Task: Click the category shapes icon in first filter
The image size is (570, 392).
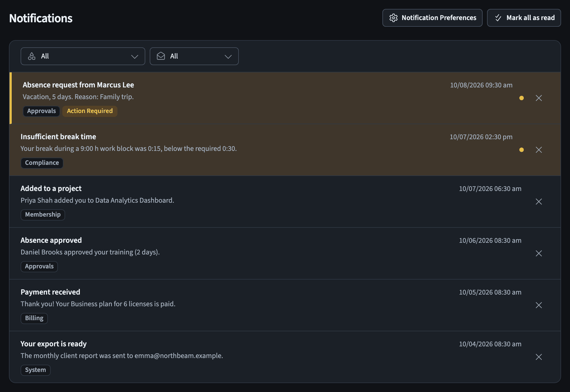Action: click(32, 56)
